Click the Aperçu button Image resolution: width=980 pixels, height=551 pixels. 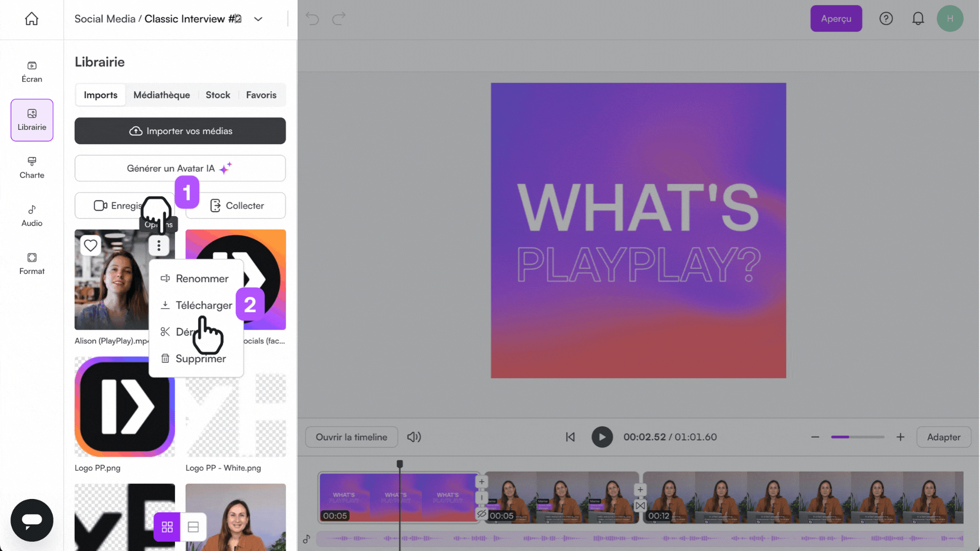(x=836, y=18)
